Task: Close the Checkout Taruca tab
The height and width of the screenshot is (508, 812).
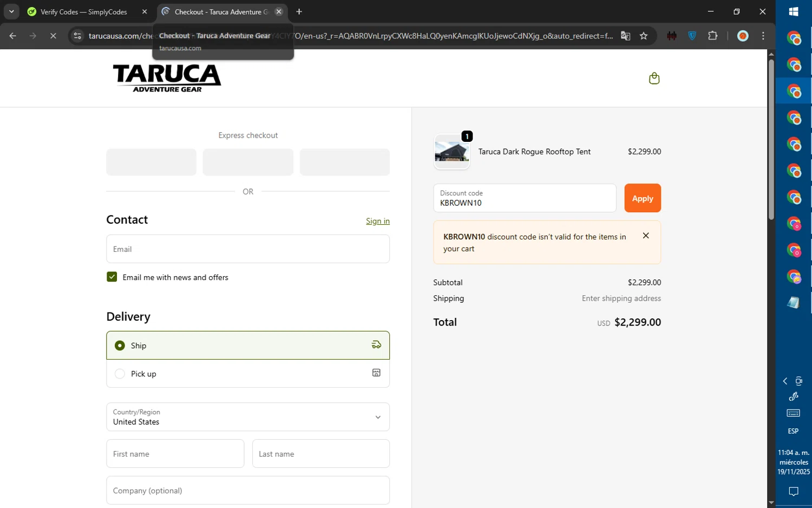Action: pos(279,12)
